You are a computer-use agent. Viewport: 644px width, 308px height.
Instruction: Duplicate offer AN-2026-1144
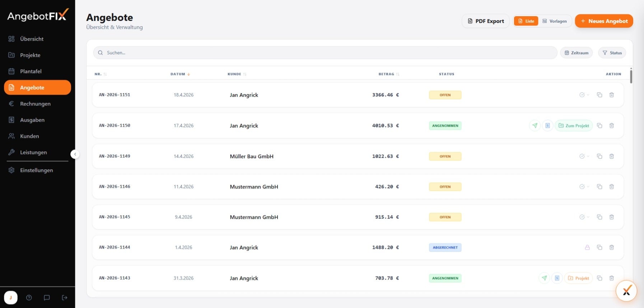click(x=599, y=247)
